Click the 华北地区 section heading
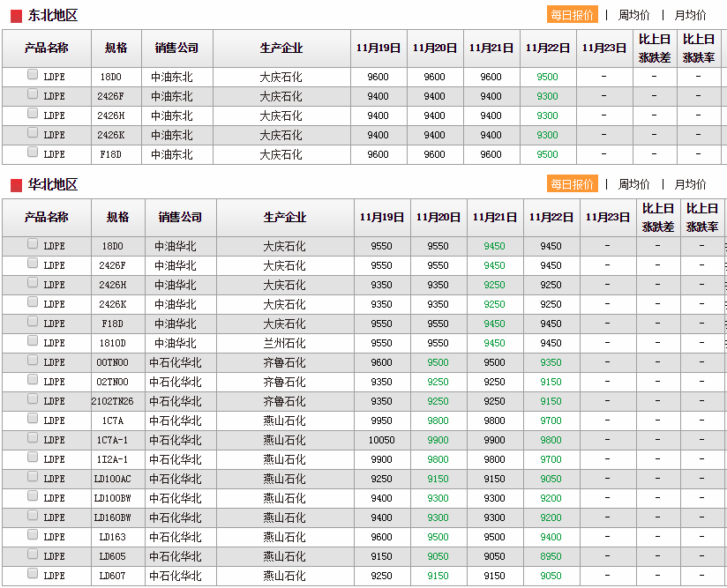 [x=52, y=184]
